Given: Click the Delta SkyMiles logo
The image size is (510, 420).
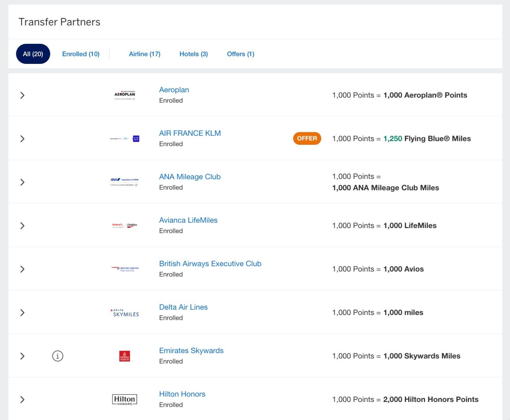Looking at the screenshot, I should 124,312.
